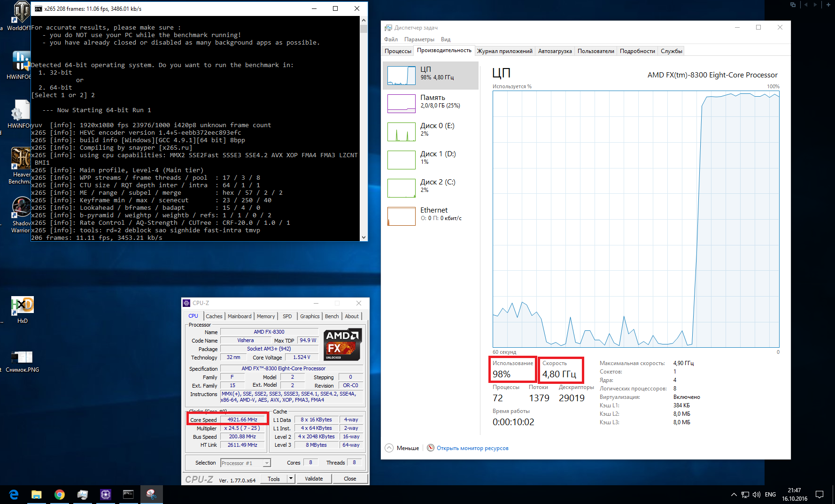
Task: Click the Validate button in CPU-Z
Action: (x=314, y=479)
